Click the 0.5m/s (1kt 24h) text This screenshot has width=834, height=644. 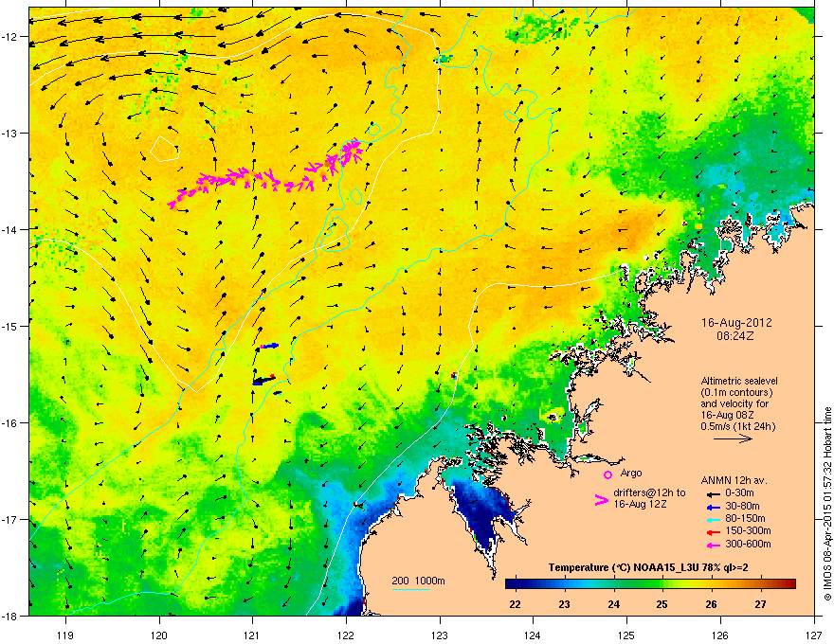737,426
